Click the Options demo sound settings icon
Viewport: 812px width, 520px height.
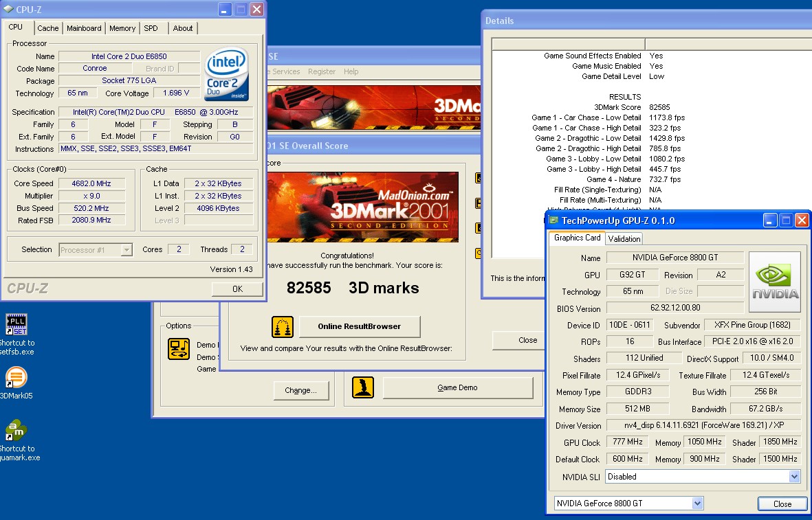[179, 349]
